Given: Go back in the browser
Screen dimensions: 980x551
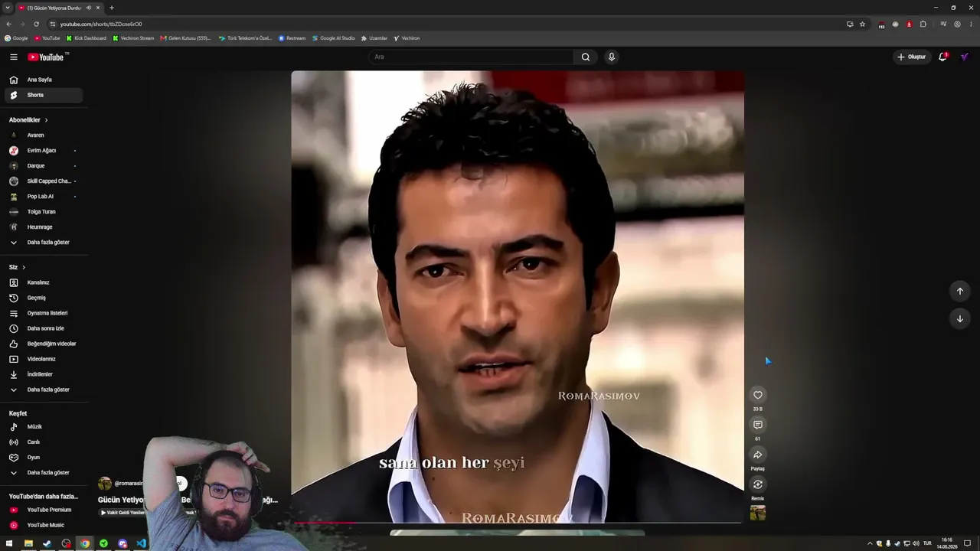Looking at the screenshot, I should pyautogui.click(x=8, y=24).
